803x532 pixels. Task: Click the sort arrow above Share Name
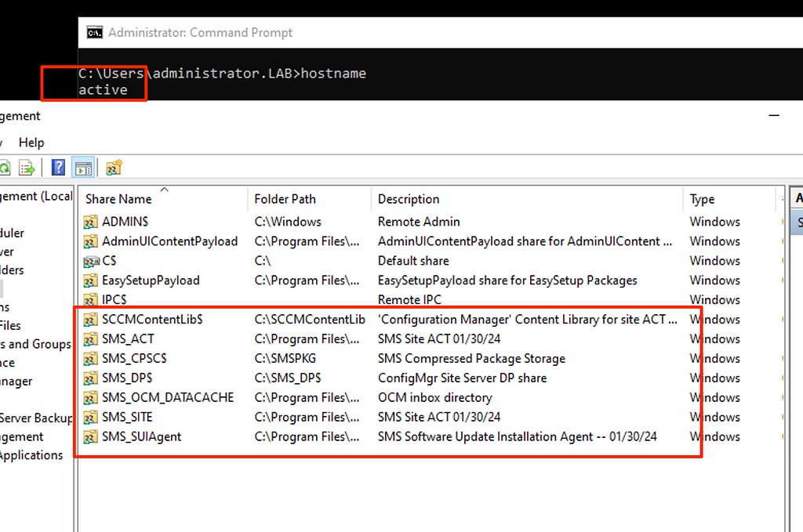[165, 190]
